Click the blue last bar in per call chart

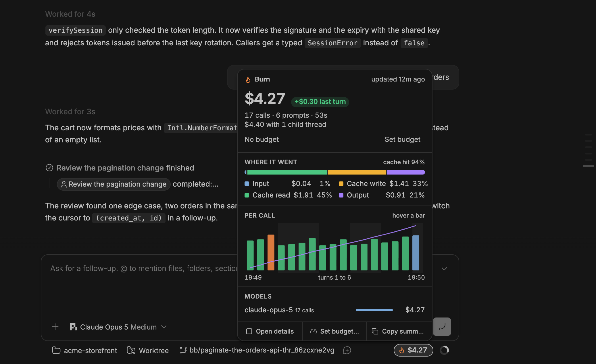[x=416, y=253]
